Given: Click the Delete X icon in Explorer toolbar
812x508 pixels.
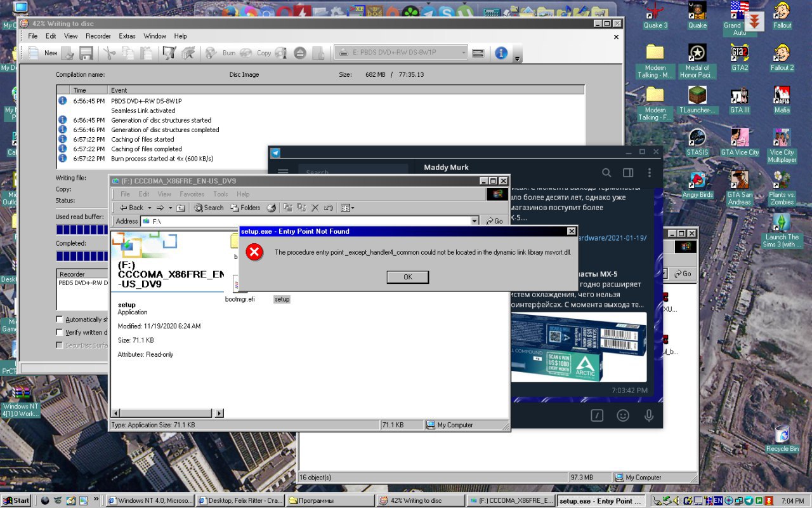Looking at the screenshot, I should click(x=315, y=208).
